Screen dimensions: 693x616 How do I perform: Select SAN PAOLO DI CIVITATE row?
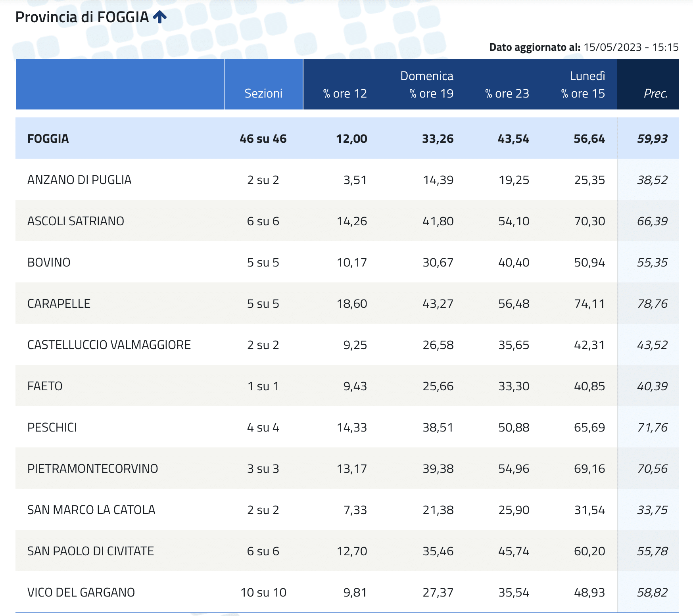tap(90, 551)
